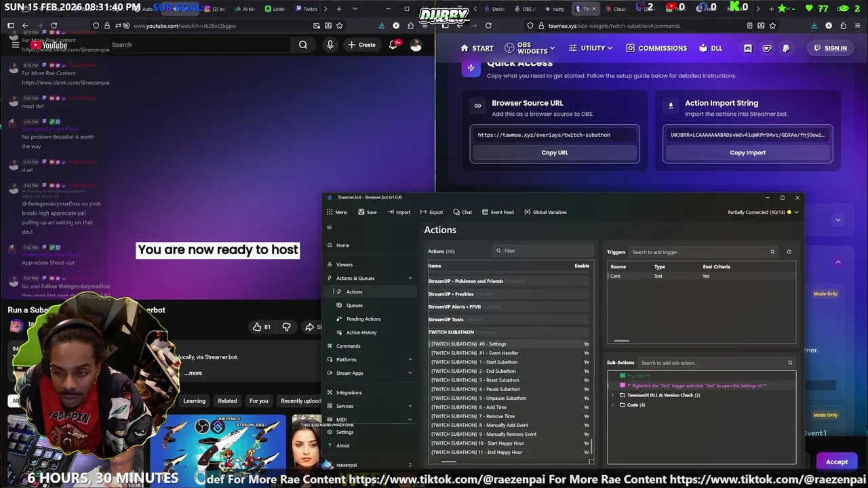868x488 pixels.
Task: Click Discord icon on tawmae site
Action: point(748,48)
